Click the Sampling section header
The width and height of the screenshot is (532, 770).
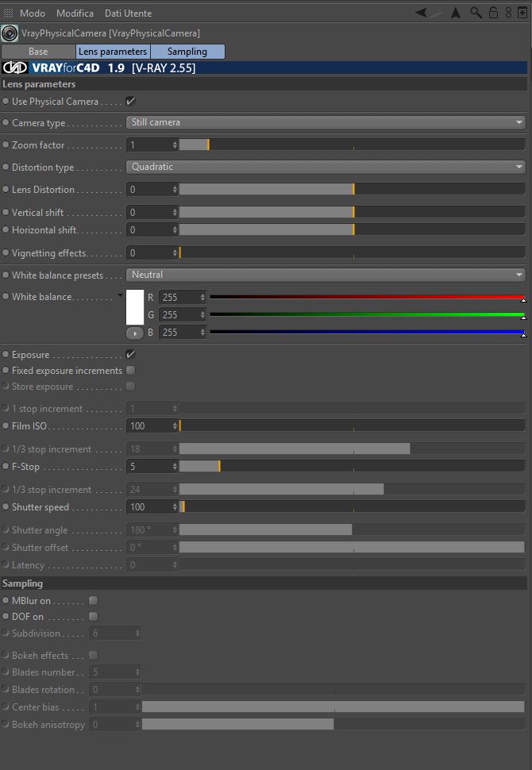(x=264, y=583)
